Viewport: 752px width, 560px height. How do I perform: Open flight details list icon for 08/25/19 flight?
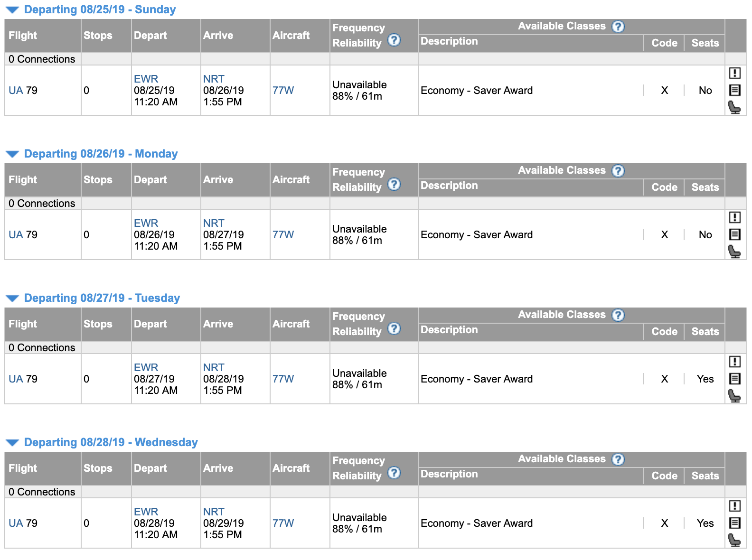(x=734, y=90)
